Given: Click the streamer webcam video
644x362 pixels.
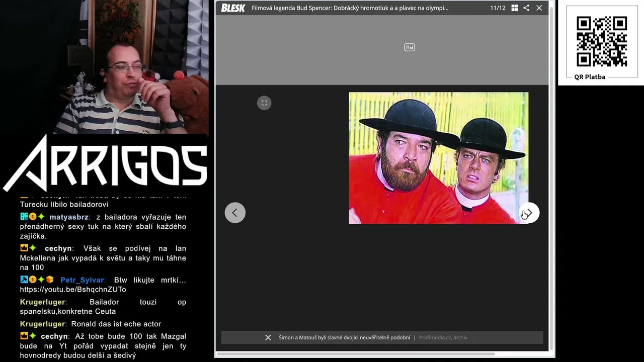Looking at the screenshot, I should pos(105,67).
